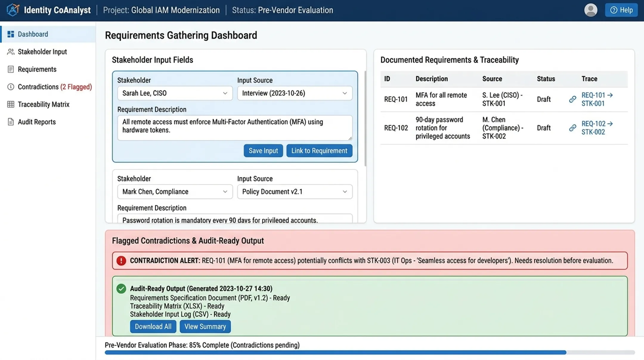Expand the Interview (2023-10-26) source dropdown
This screenshot has width=644, height=360.
pos(295,93)
